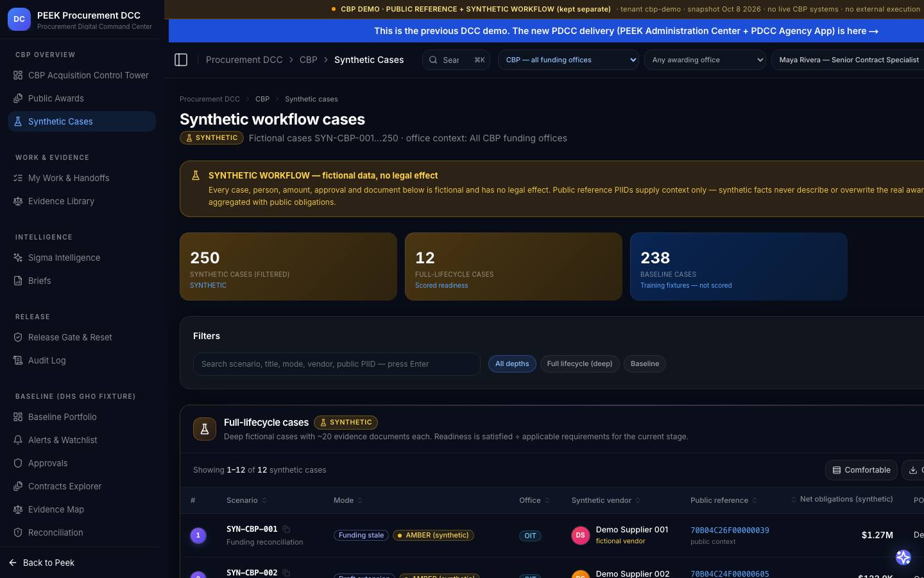Open Briefs page
924x578 pixels.
[81, 281]
